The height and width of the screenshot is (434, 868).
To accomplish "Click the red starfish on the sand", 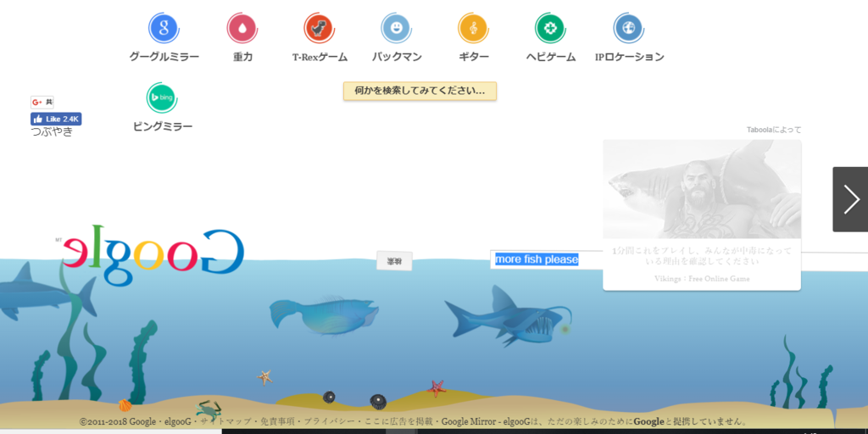I will coord(437,388).
